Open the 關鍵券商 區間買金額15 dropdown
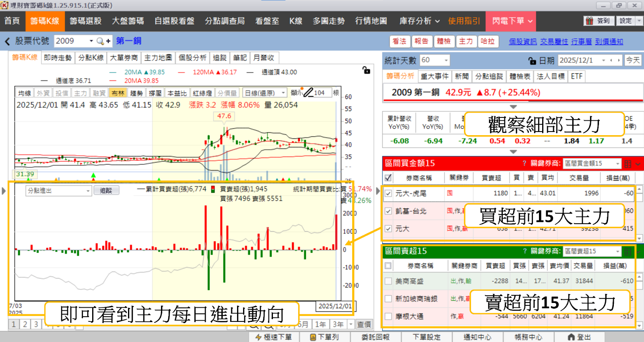The height and width of the screenshot is (342, 644). click(618, 163)
